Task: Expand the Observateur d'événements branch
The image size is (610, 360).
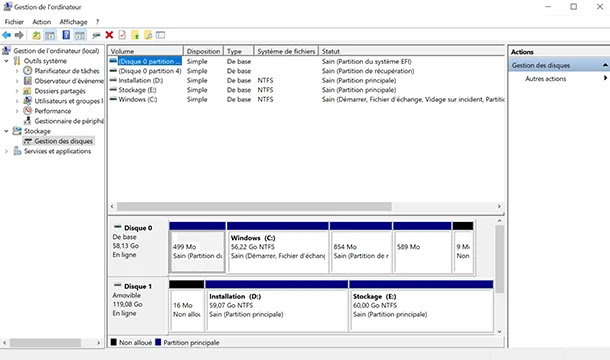Action: [17, 81]
